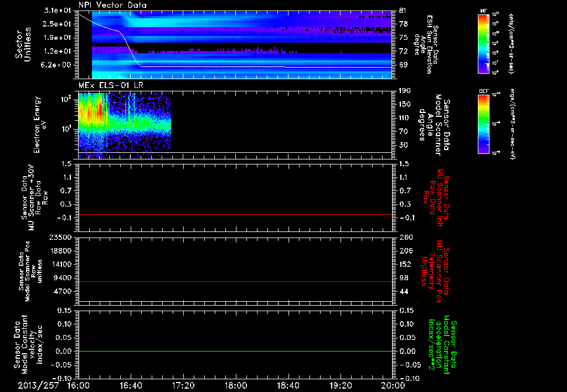This screenshot has height=392, width=567.
Task: Click the red MU Scanner +30V trace line
Action: pyautogui.click(x=235, y=214)
